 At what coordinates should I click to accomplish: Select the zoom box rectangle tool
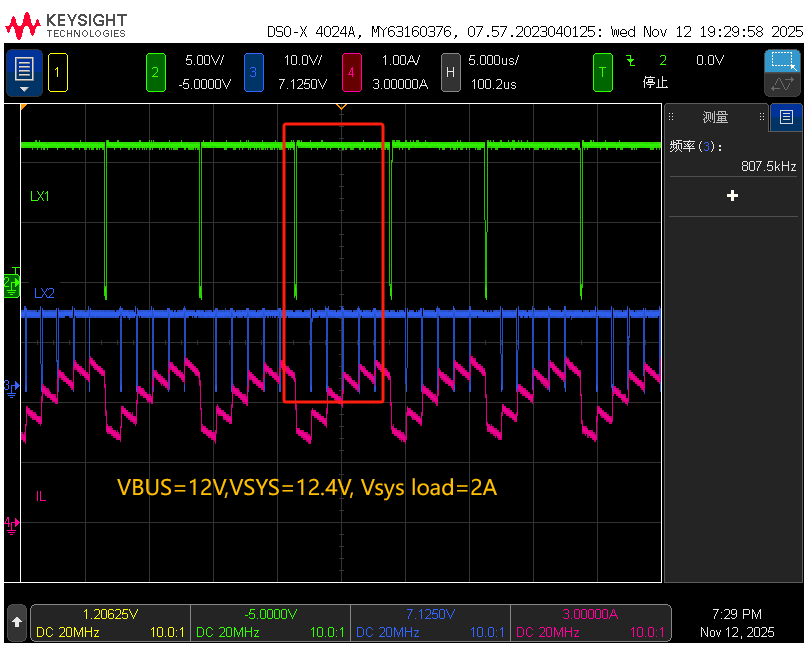pyautogui.click(x=782, y=61)
